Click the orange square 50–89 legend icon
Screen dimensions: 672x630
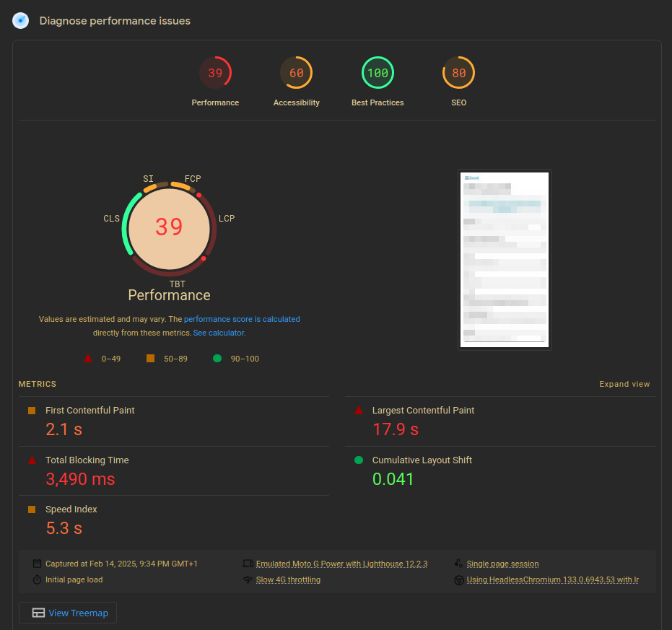(150, 358)
